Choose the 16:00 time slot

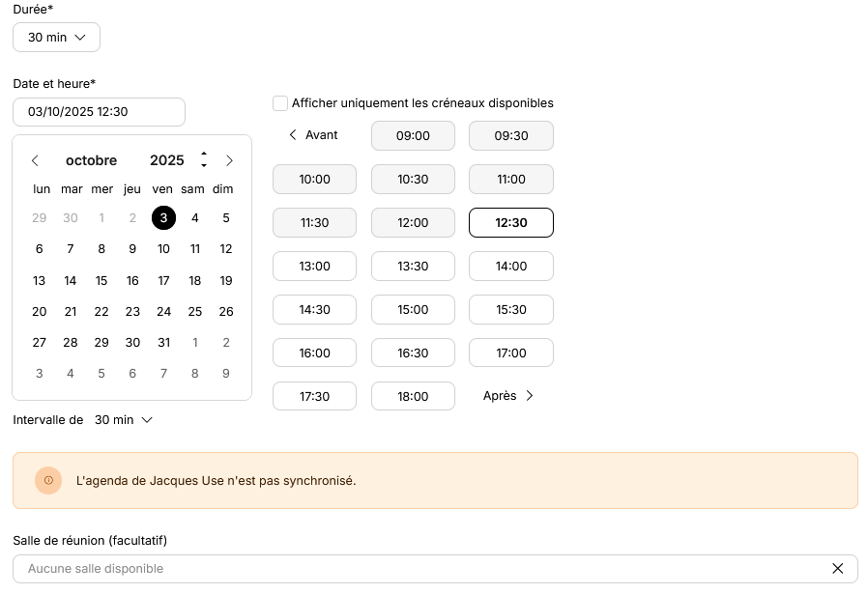314,354
